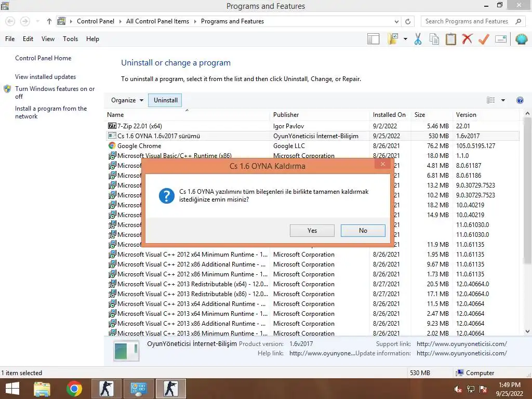Sort by Installed On column header
The height and width of the screenshot is (399, 532).
coord(390,115)
